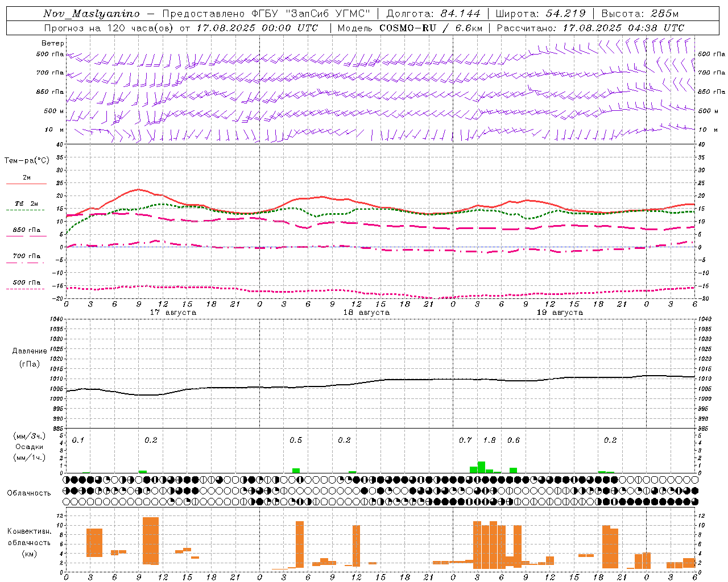Click the 19 августа date label
Image resolution: width=728 pixels, height=582 pixels.
point(560,313)
